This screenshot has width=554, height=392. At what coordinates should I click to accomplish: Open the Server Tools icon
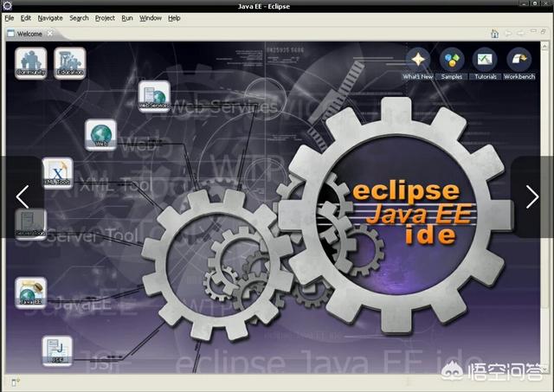click(31, 224)
